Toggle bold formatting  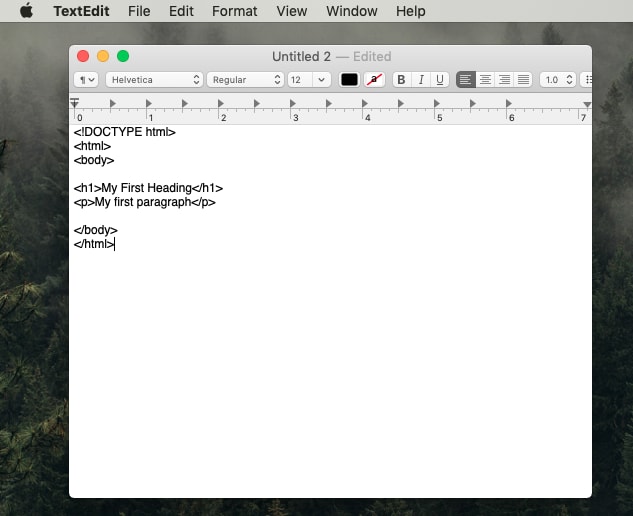401,80
